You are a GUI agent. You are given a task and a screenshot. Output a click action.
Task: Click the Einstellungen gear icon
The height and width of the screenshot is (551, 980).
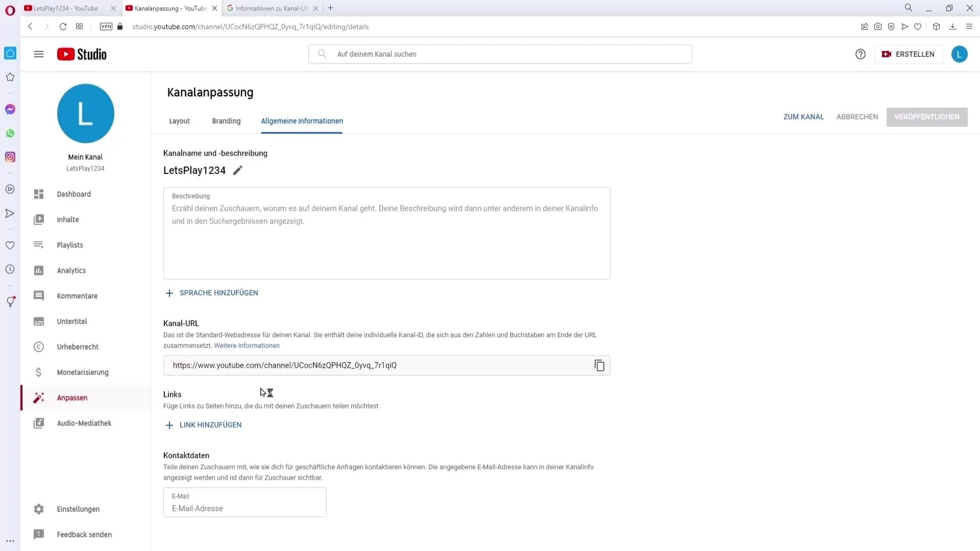click(39, 509)
